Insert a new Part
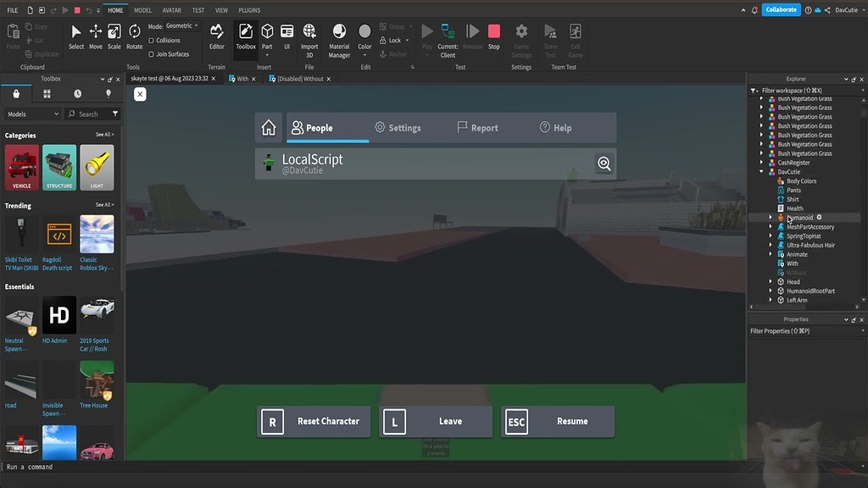 [267, 35]
